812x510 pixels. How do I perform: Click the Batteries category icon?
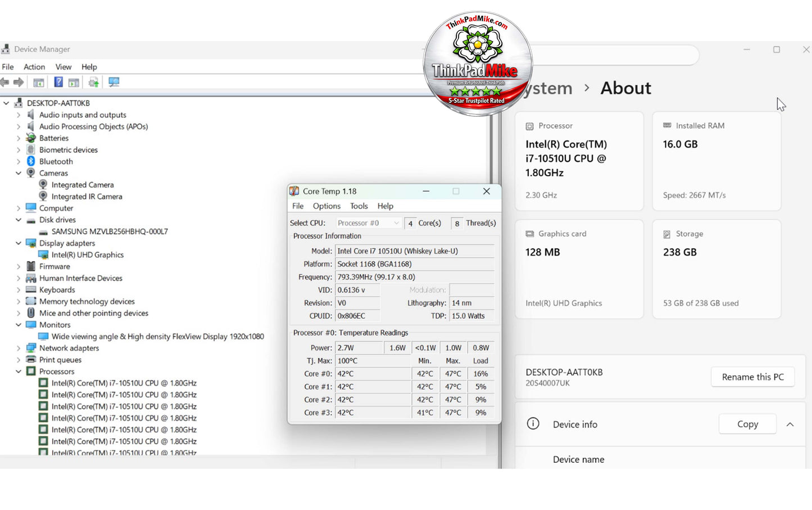[x=31, y=138]
